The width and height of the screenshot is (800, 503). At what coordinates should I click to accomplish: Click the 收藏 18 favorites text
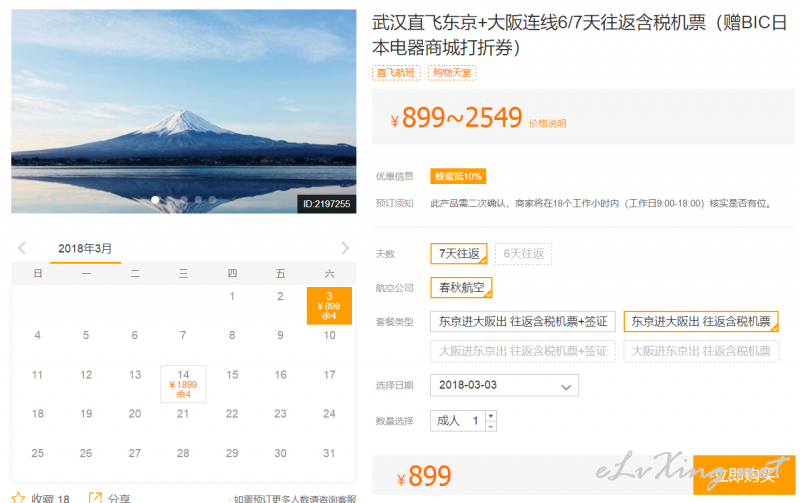pyautogui.click(x=50, y=498)
